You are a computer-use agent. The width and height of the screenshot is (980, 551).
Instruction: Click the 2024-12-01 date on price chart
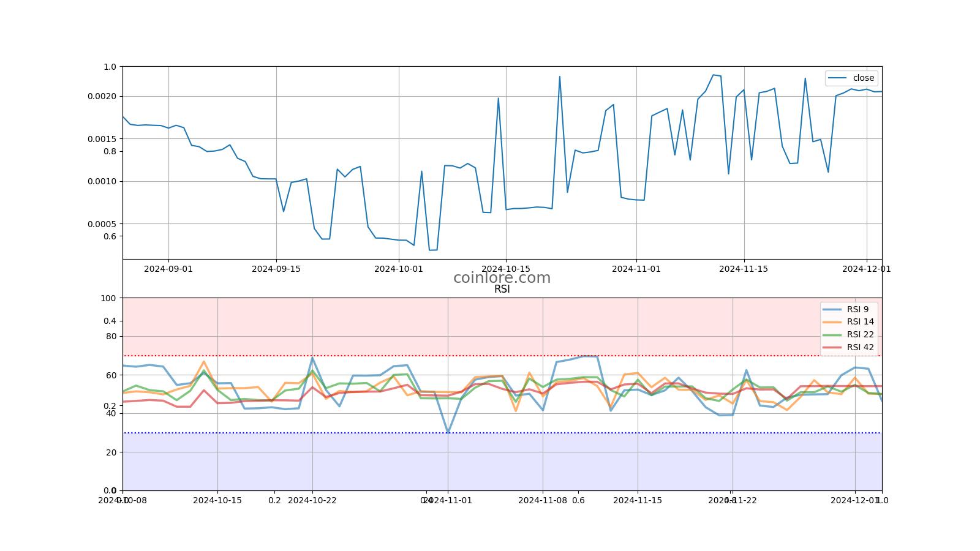[x=867, y=269]
